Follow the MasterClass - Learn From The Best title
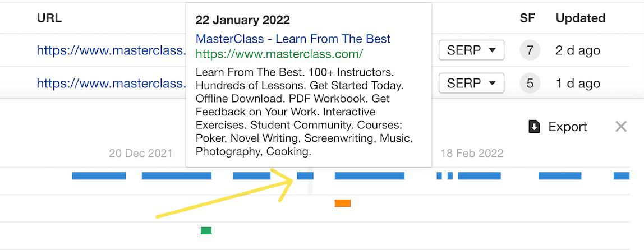Screen dimensions: 644x250 click(293, 39)
